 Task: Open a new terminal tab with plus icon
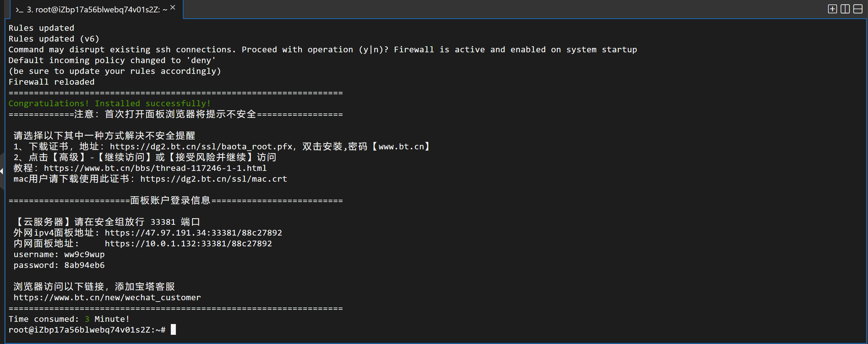832,9
